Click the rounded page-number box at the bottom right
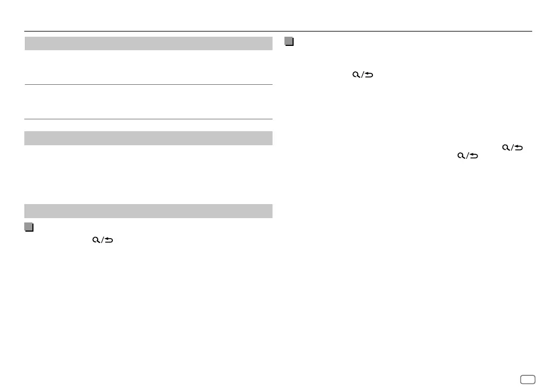The height and width of the screenshot is (392, 557). pos(528,380)
